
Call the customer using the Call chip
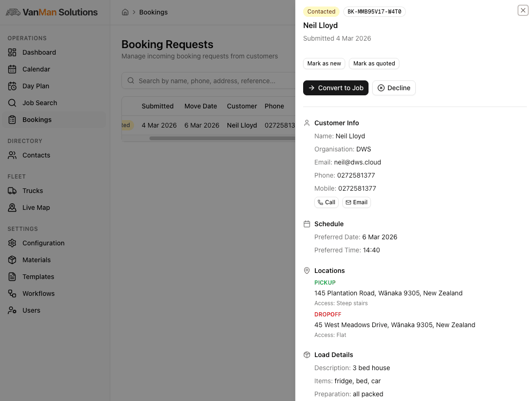click(x=326, y=202)
